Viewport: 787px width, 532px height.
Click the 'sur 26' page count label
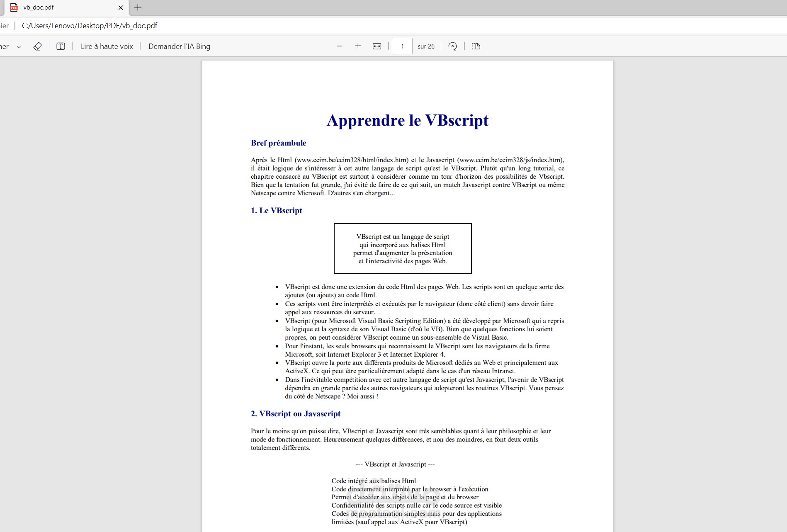[x=426, y=46]
